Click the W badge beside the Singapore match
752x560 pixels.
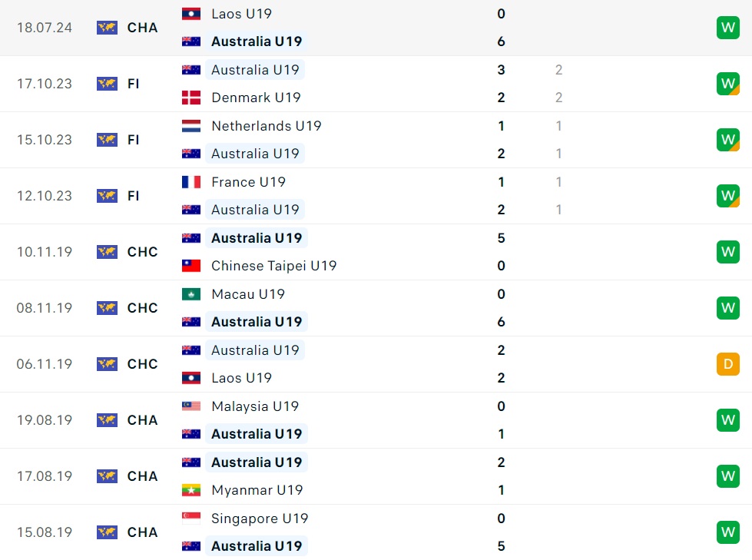point(727,532)
